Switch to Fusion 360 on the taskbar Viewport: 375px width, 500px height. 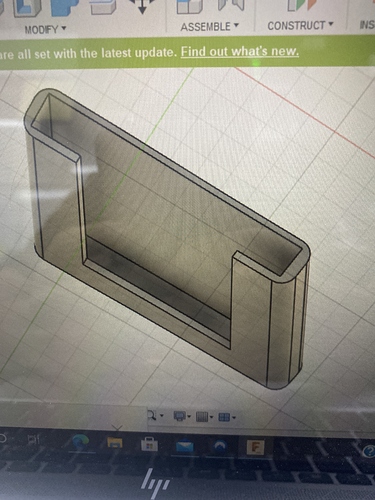256,447
